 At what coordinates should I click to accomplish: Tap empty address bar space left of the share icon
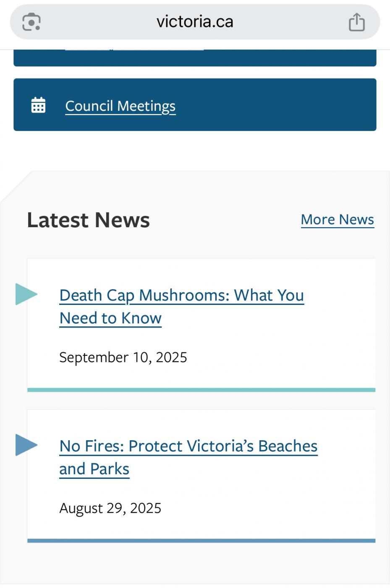[x=294, y=22]
